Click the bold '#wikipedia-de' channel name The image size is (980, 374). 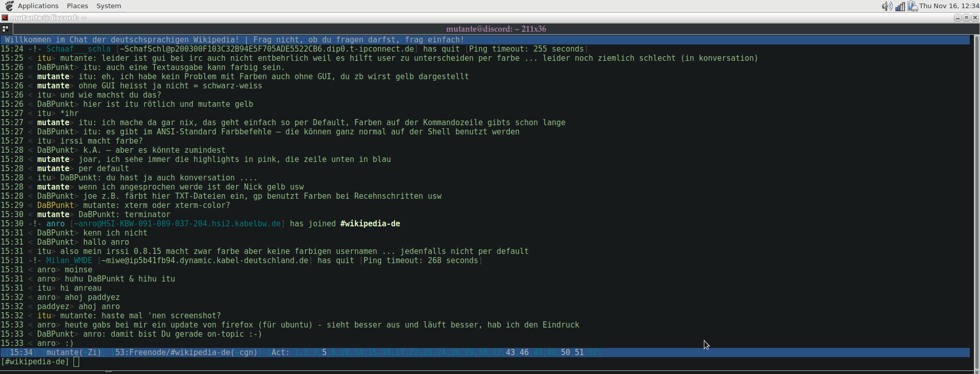coord(370,224)
